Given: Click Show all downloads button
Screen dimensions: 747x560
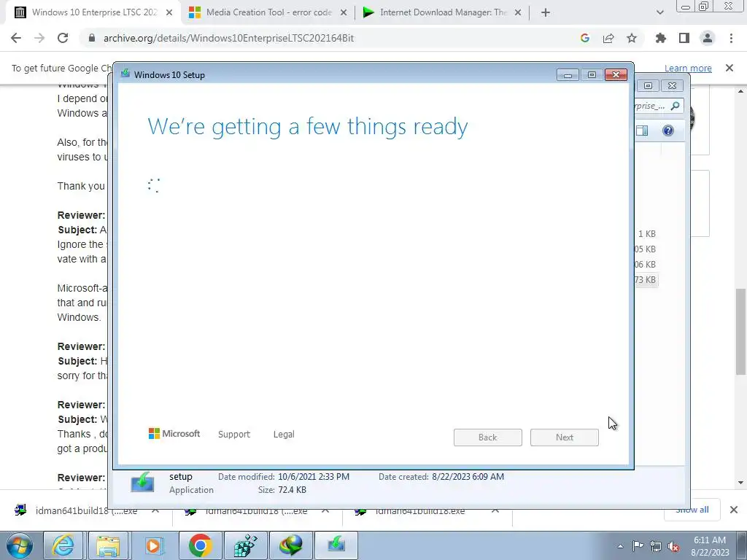Looking at the screenshot, I should pyautogui.click(x=692, y=510).
